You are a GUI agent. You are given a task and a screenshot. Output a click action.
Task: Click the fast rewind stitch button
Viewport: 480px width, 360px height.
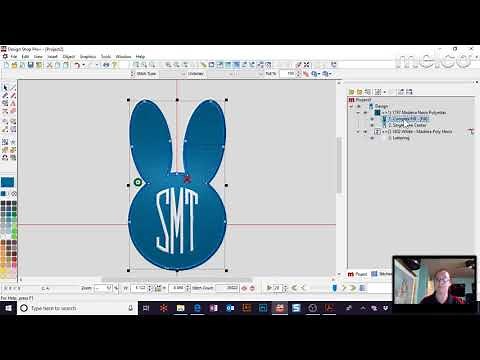[294, 288]
